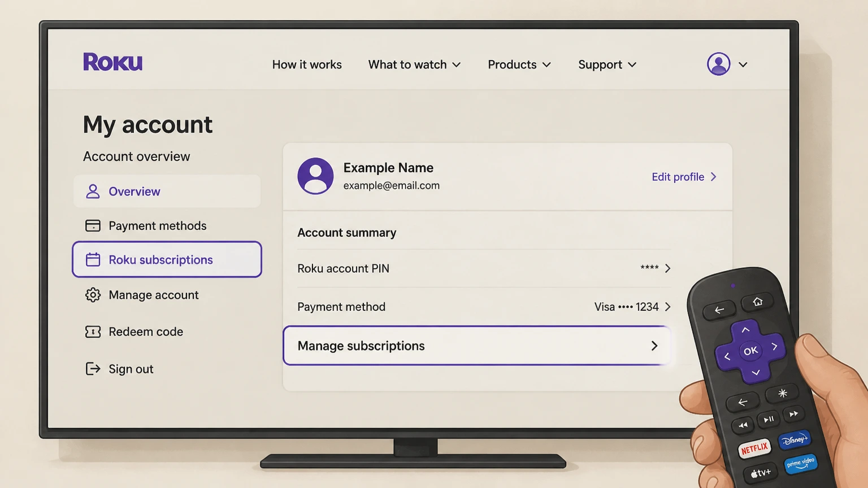868x488 pixels.
Task: Click the asterisk options button on remote
Action: coord(782,393)
